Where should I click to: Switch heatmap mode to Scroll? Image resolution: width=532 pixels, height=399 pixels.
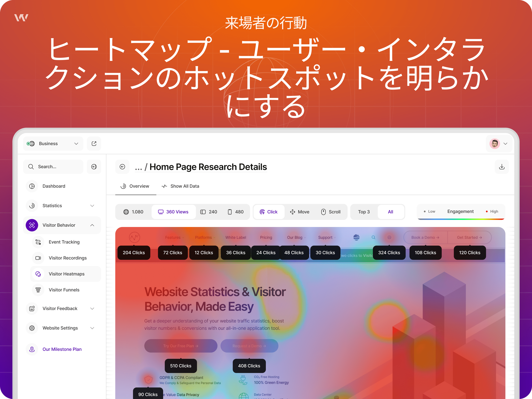click(x=331, y=212)
